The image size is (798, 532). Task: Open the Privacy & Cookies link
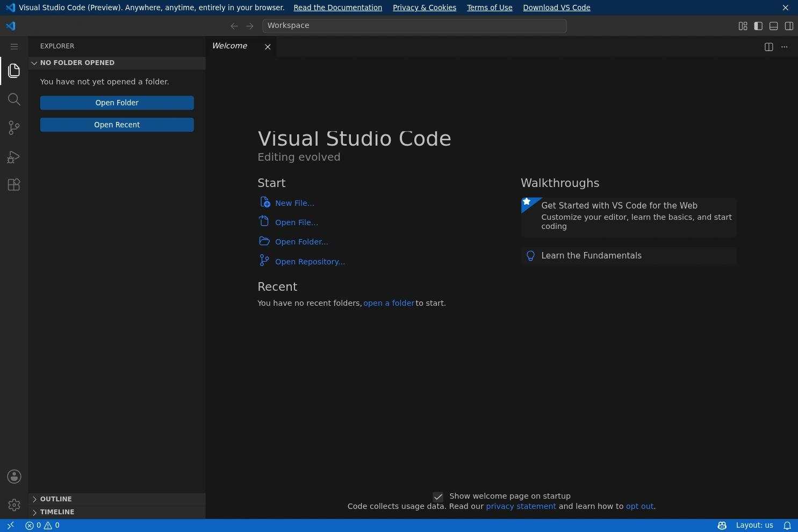point(425,8)
